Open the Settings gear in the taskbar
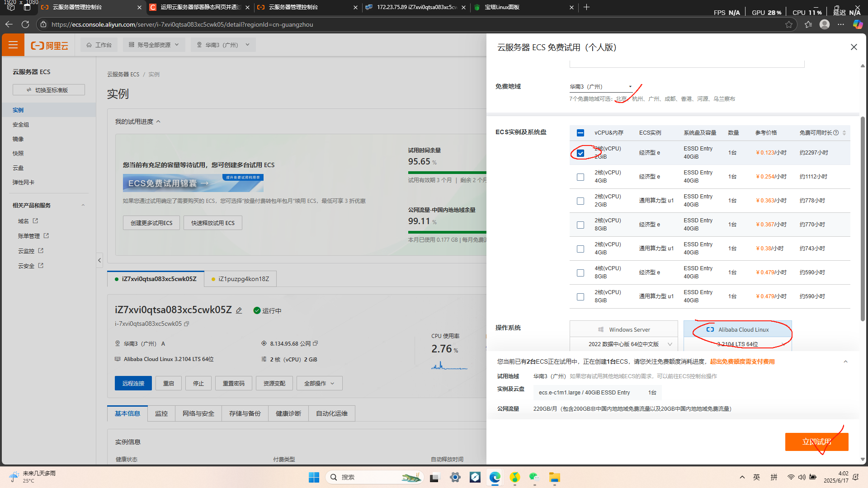Viewport: 868px width, 488px height. coord(455,477)
